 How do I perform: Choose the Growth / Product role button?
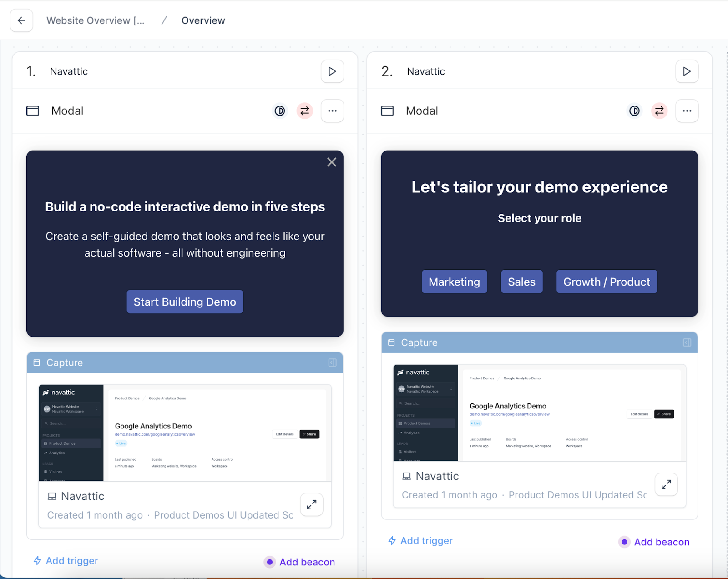coord(607,282)
